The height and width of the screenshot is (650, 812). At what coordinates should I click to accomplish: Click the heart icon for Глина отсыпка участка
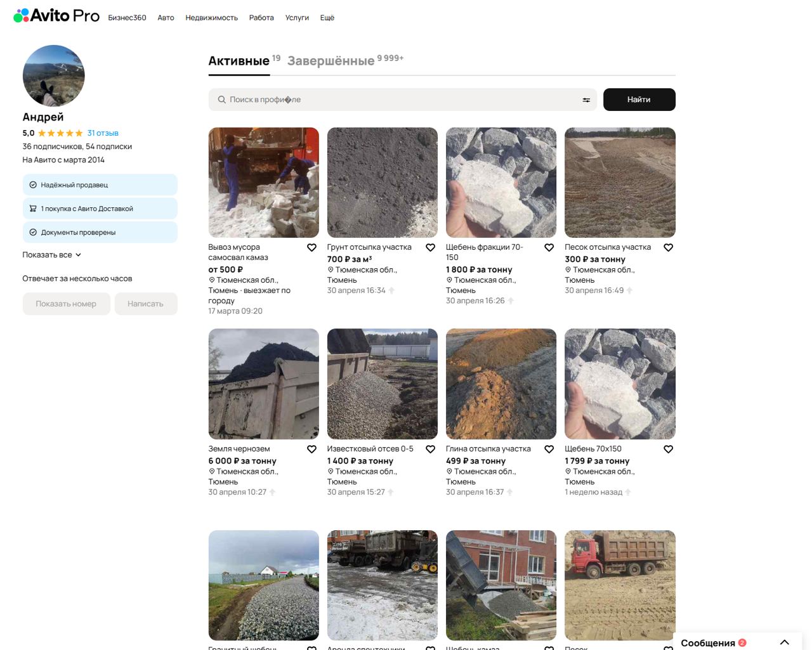tap(549, 450)
